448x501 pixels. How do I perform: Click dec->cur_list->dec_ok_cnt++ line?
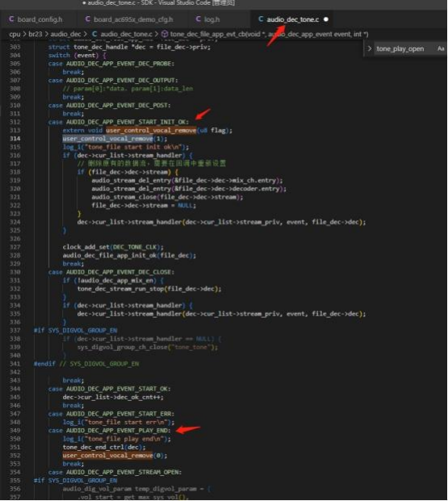[x=113, y=397]
